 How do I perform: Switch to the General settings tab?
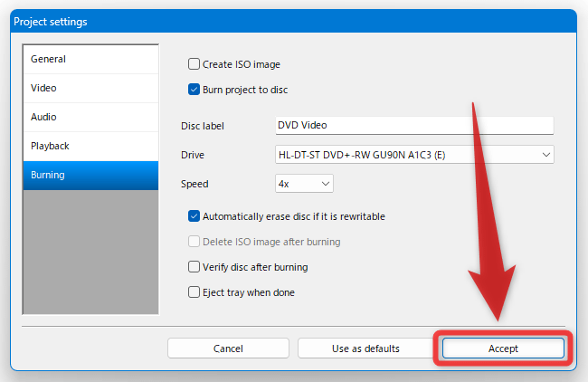[x=90, y=59]
